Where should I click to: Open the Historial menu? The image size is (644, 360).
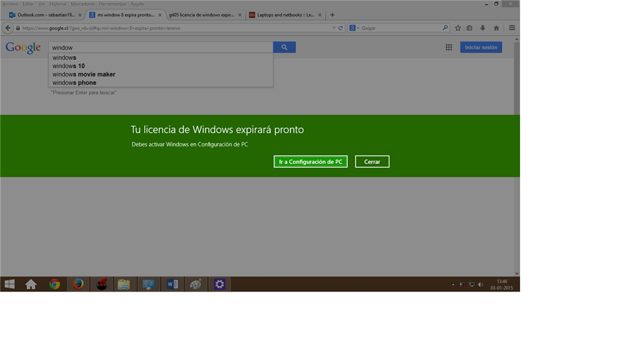click(x=58, y=4)
